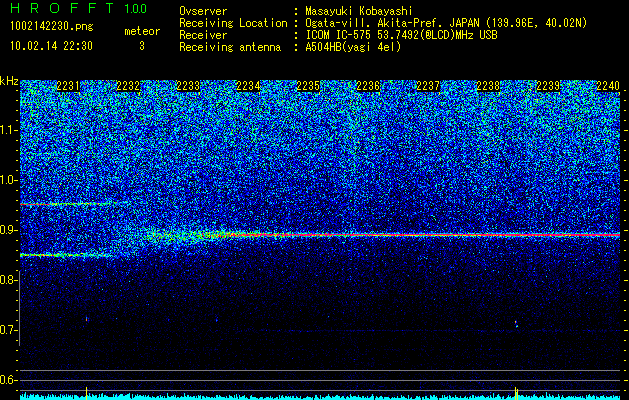Viewport: 629px width, 400px height.
Task: Click the 2238 time marker
Action: point(488,86)
